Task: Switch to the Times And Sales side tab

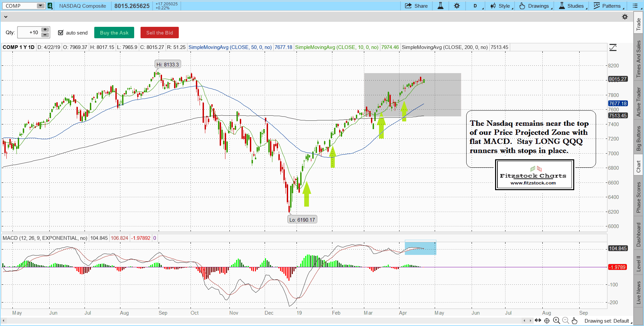Action: tap(638, 59)
